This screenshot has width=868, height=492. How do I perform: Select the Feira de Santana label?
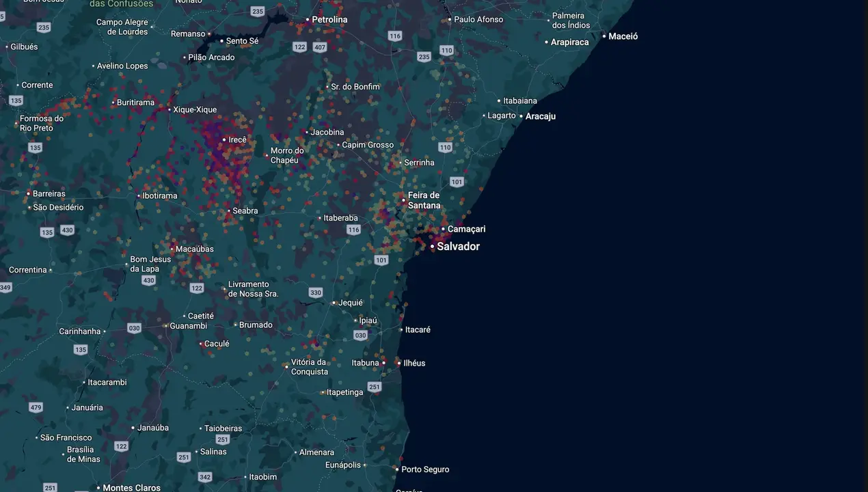pyautogui.click(x=424, y=200)
